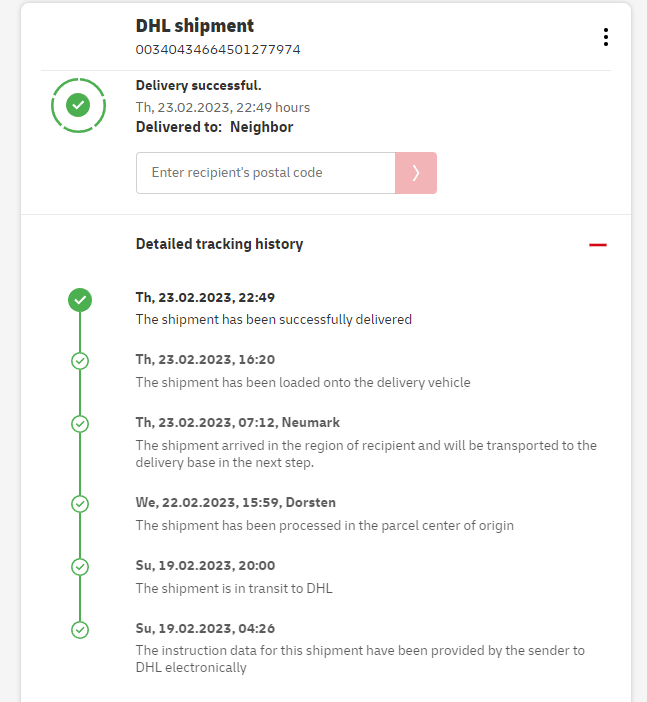Viewport: 647px width, 702px height.
Task: Click the Delivered to Neighbor label
Action: pyautogui.click(x=214, y=127)
